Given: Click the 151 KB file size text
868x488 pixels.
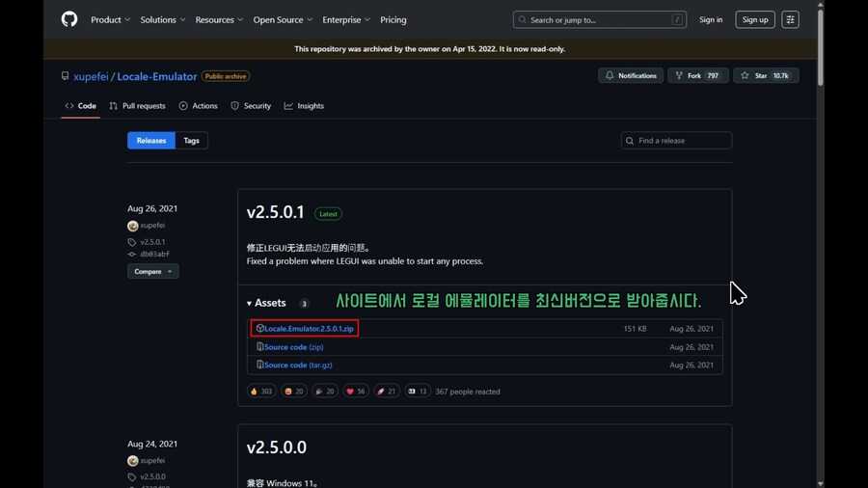Looking at the screenshot, I should (635, 329).
